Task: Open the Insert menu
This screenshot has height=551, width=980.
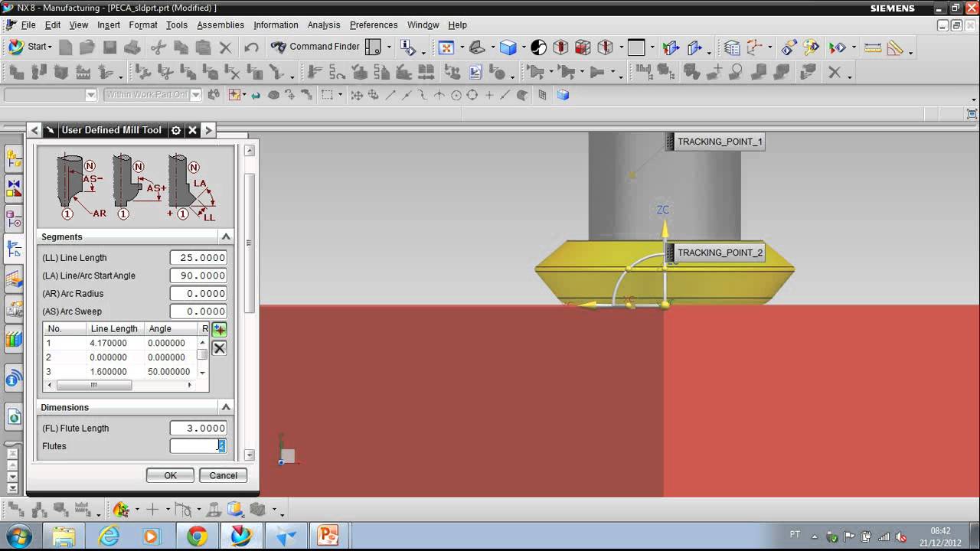Action: click(x=109, y=25)
